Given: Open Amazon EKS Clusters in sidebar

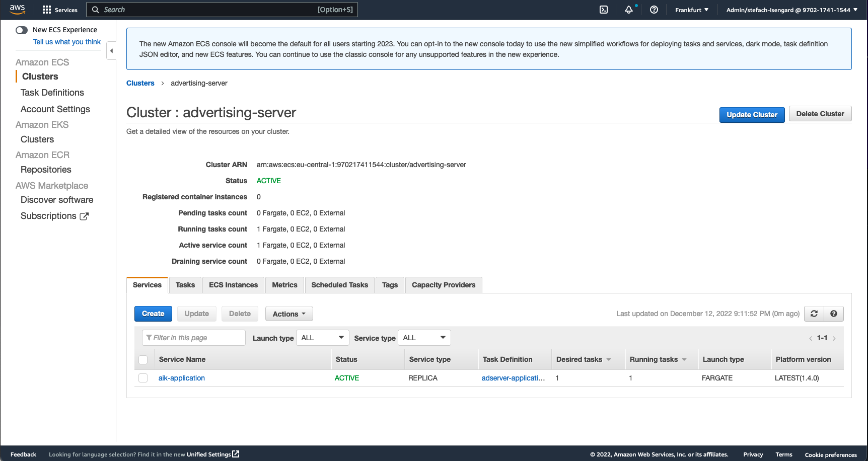Looking at the screenshot, I should (x=37, y=139).
